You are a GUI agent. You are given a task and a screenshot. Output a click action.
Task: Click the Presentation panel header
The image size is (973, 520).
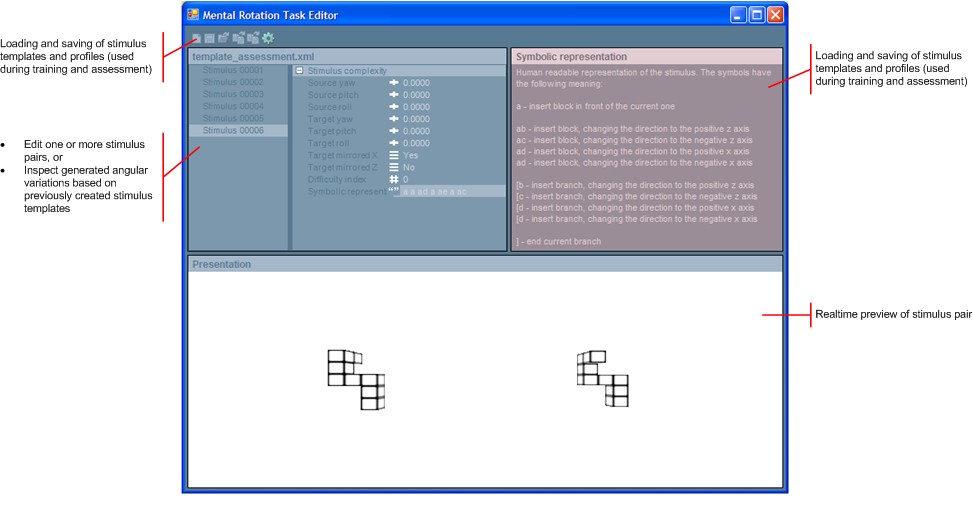pyautogui.click(x=485, y=264)
